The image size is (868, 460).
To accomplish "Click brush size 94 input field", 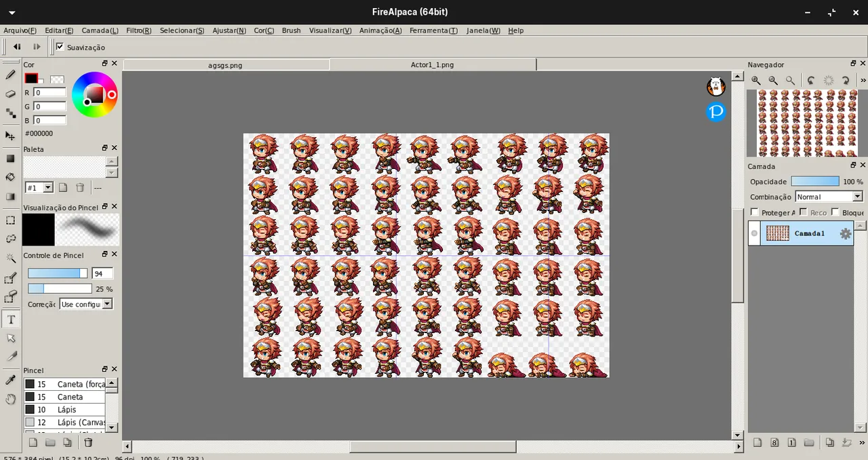I will point(102,273).
